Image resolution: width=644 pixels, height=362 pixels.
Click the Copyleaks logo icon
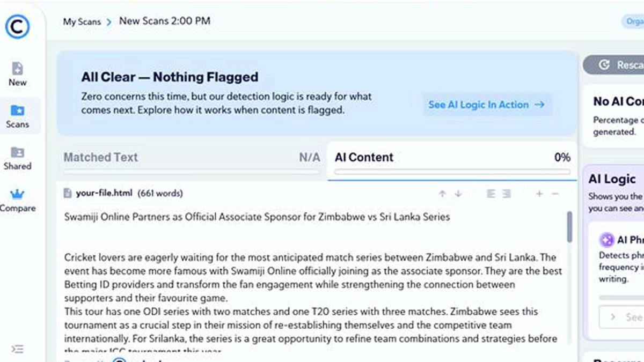(18, 27)
